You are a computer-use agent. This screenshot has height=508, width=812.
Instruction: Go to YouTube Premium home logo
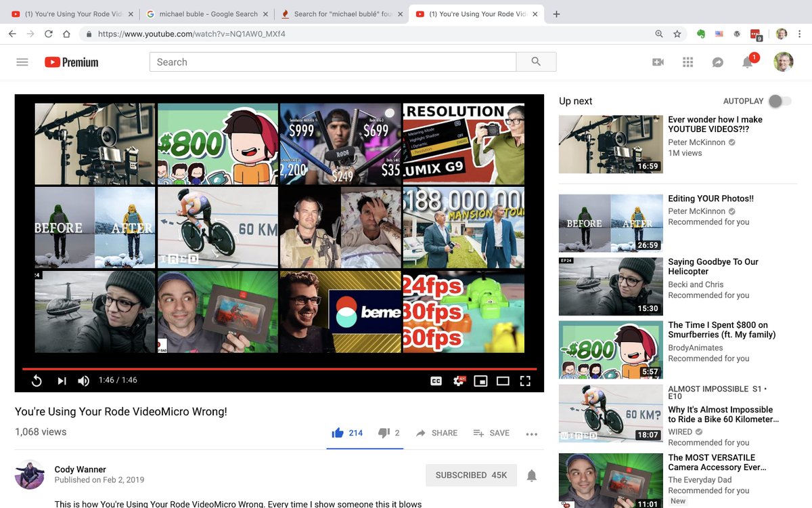point(71,62)
